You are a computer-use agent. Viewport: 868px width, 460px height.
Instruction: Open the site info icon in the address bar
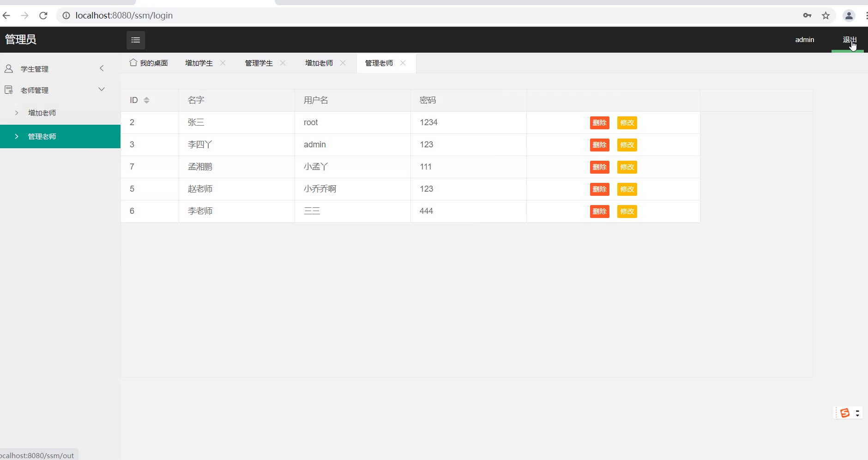(x=66, y=16)
